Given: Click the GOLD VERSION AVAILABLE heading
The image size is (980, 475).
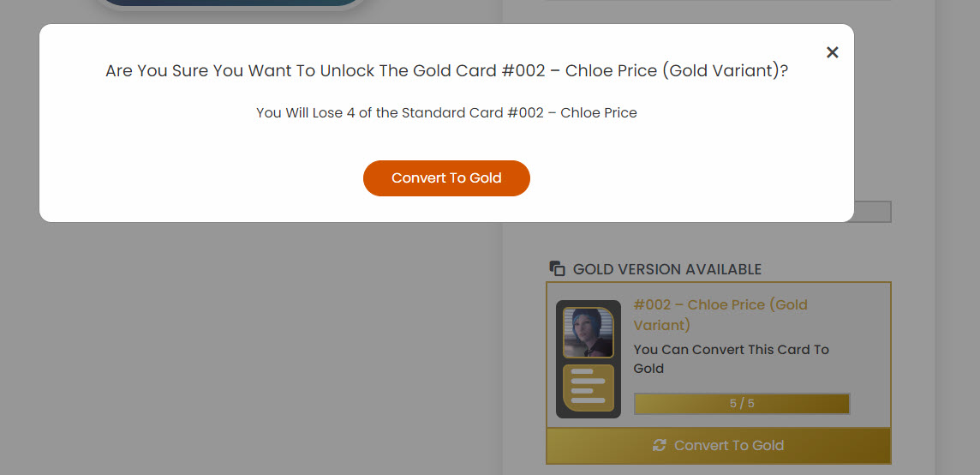Looking at the screenshot, I should click(666, 269).
